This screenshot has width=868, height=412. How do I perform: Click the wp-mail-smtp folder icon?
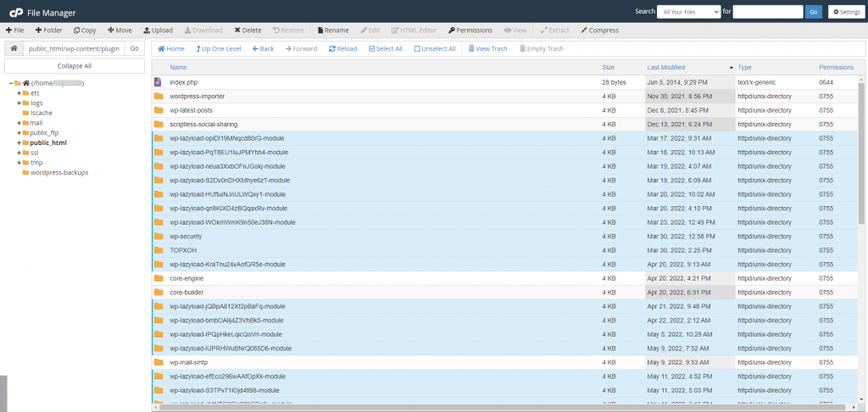159,362
